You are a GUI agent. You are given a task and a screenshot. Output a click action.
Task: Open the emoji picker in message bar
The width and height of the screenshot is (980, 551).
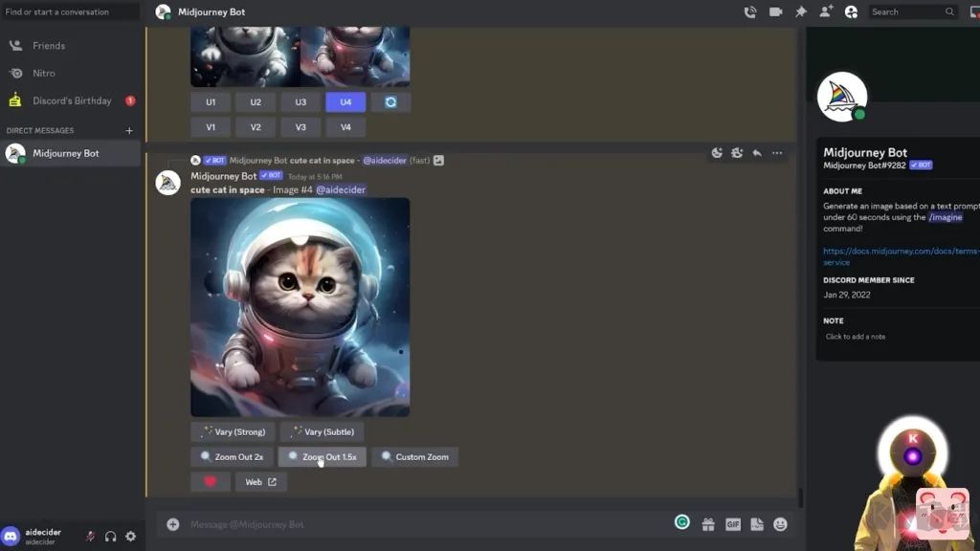click(780, 524)
